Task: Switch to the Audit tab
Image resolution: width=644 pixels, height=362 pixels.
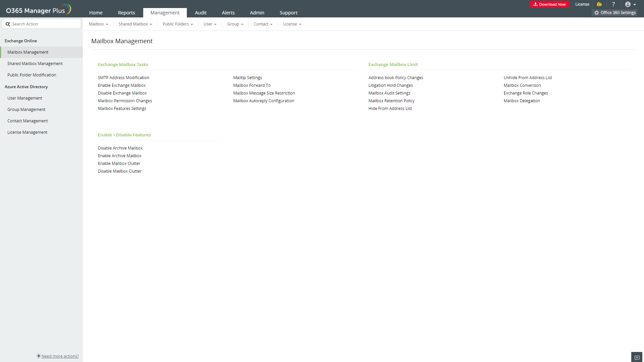Action: [x=201, y=13]
